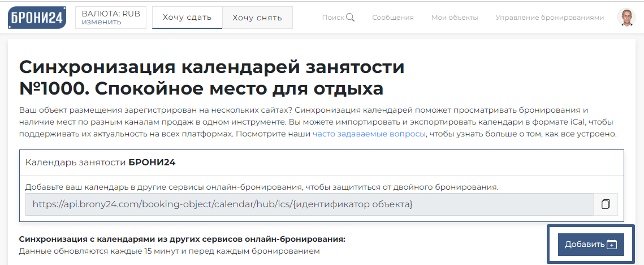The image size is (644, 265).
Task: Click the Синхронизация с календарями label
Action: coord(182,239)
